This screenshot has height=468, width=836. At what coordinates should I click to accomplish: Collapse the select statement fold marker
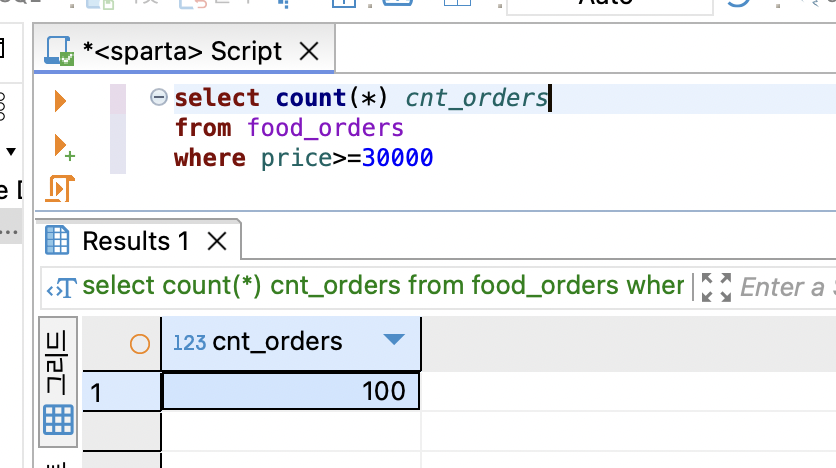tap(158, 97)
